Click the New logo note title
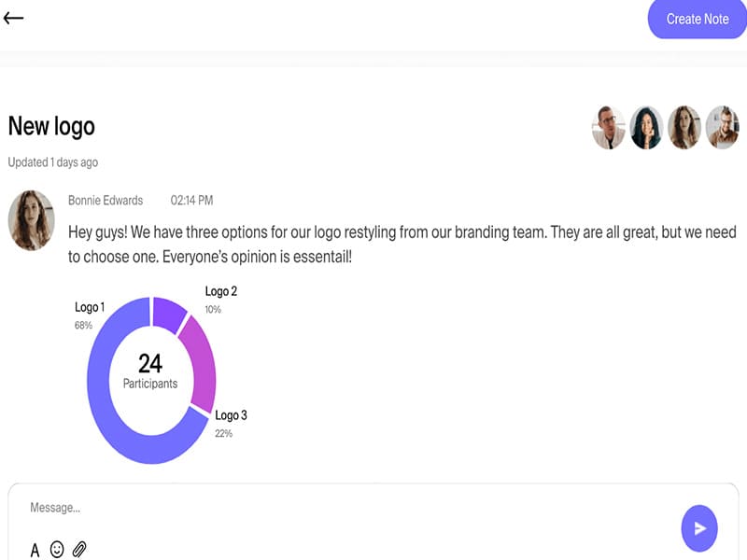Viewport: 747px width, 560px height. [51, 126]
